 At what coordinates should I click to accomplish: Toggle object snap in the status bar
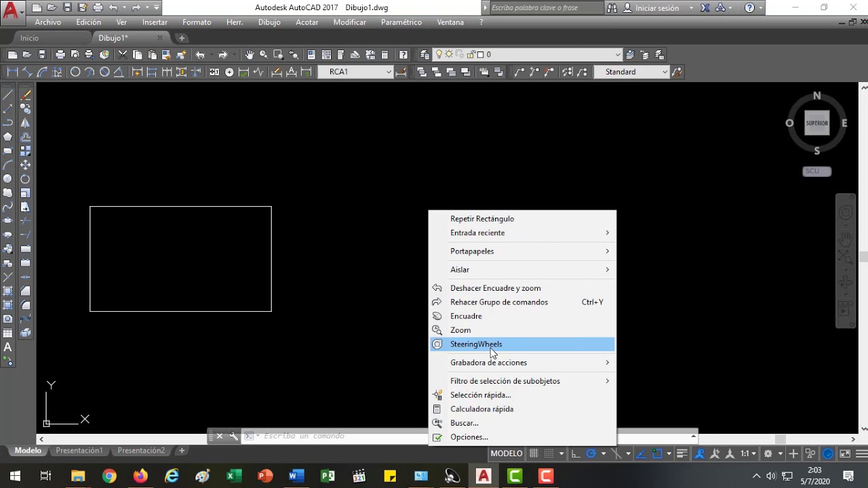[658, 453]
